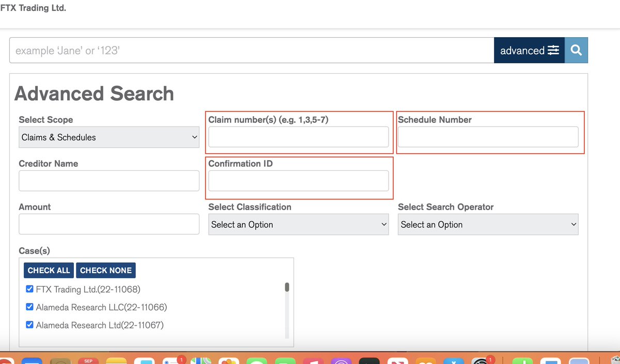This screenshot has height=364, width=620.
Task: Click the Schedule Number label
Action: pyautogui.click(x=435, y=120)
